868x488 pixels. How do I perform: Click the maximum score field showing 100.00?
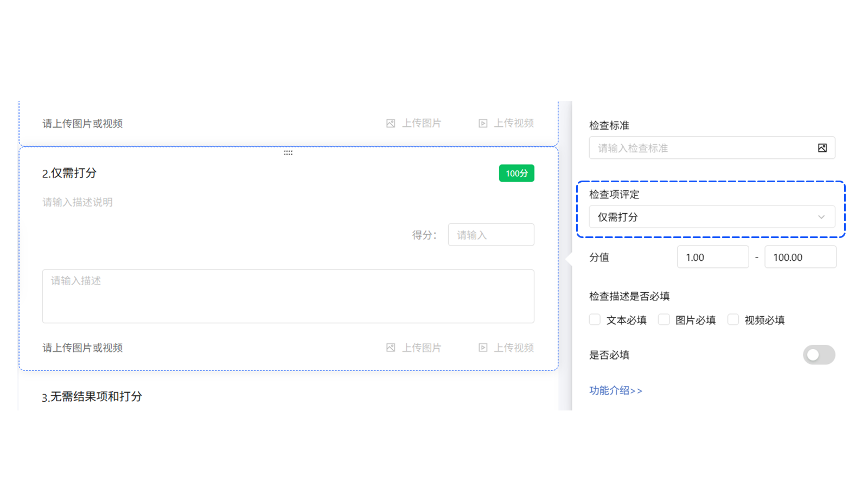(x=800, y=256)
